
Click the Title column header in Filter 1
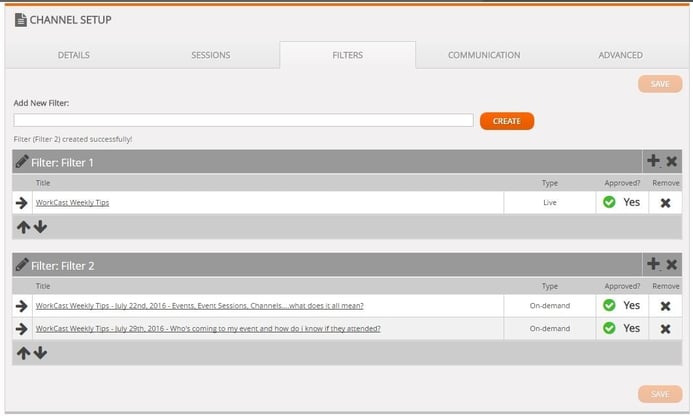click(43, 183)
